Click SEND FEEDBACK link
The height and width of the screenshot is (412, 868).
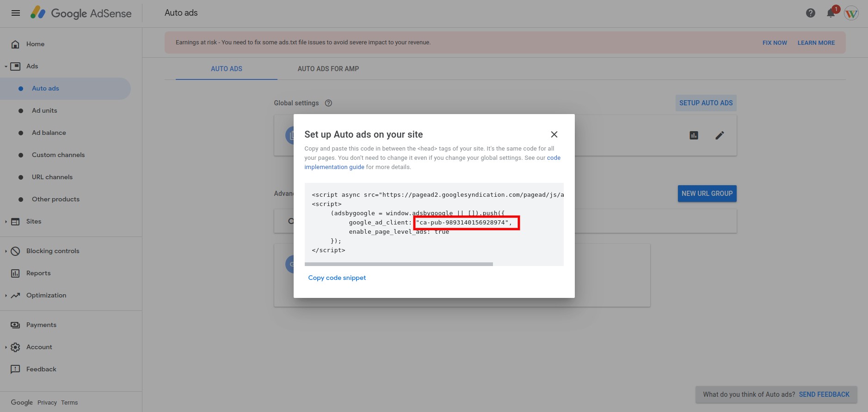tap(824, 394)
